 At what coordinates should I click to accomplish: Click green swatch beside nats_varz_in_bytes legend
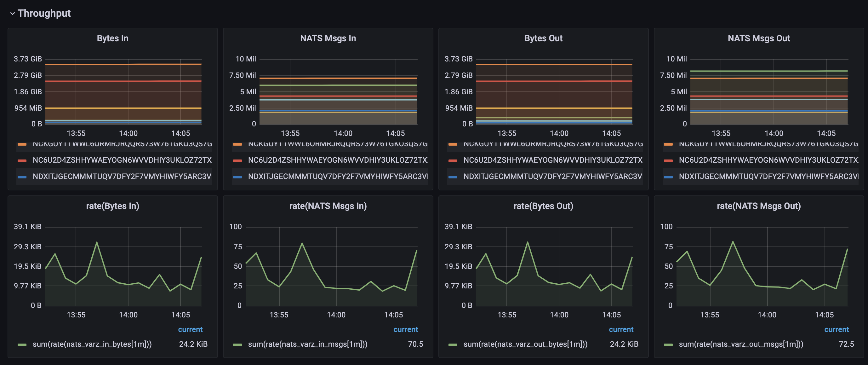[22, 345]
